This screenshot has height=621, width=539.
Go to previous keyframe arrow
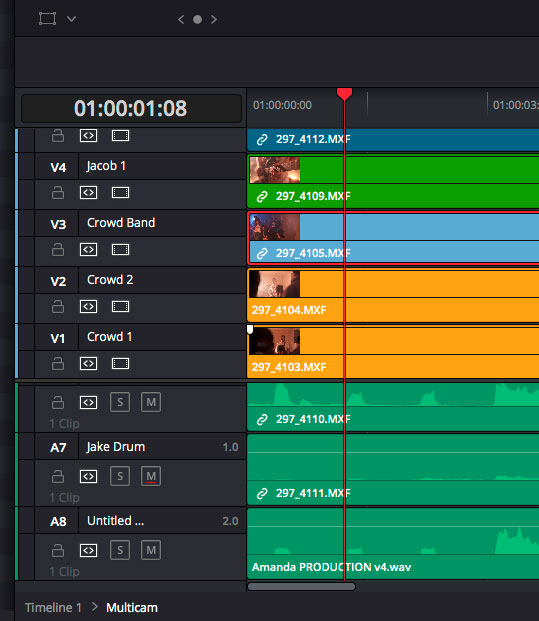click(181, 19)
